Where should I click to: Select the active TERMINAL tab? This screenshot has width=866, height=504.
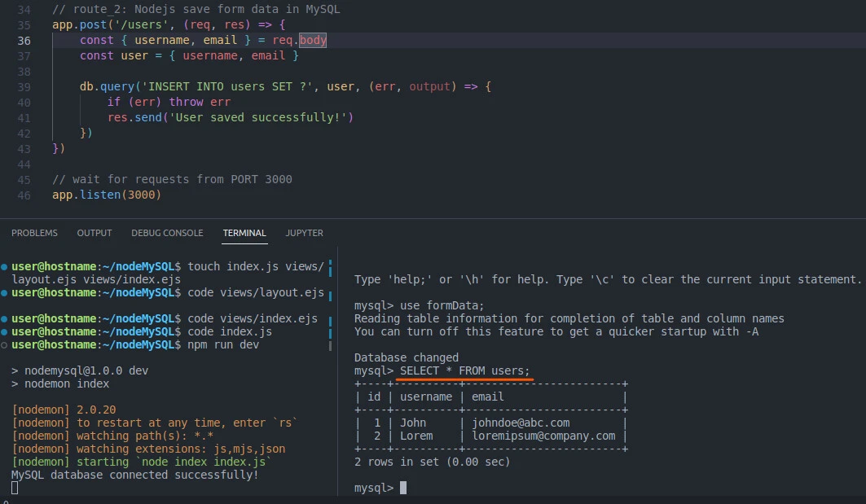(x=244, y=233)
